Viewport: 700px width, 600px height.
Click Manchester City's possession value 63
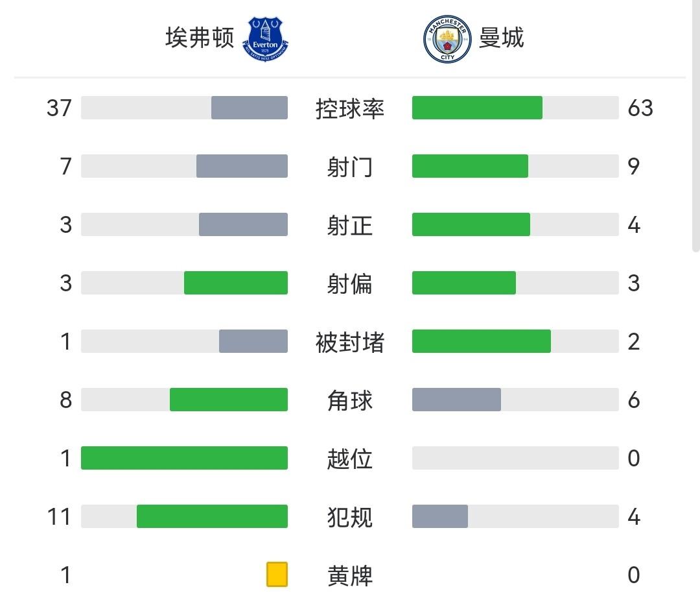[x=640, y=108]
